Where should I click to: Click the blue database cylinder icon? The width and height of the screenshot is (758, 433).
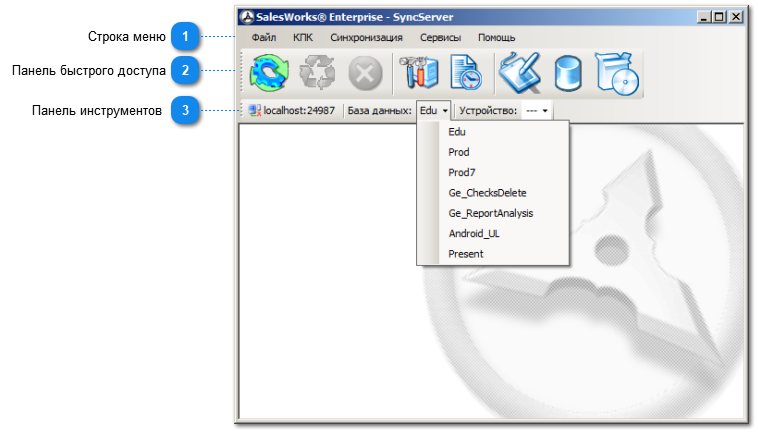568,74
